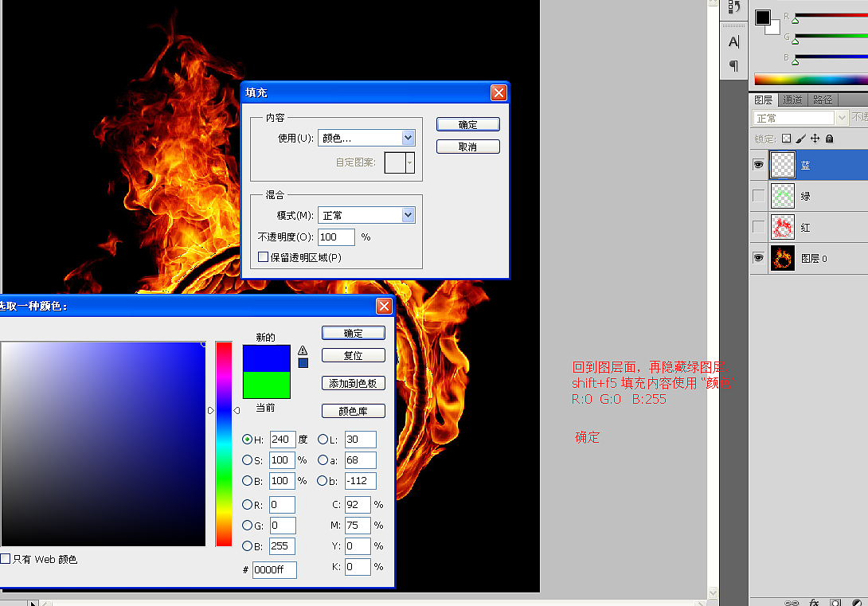This screenshot has width=868, height=606.
Task: Click the color spectrum ramp bar
Action: 811,80
